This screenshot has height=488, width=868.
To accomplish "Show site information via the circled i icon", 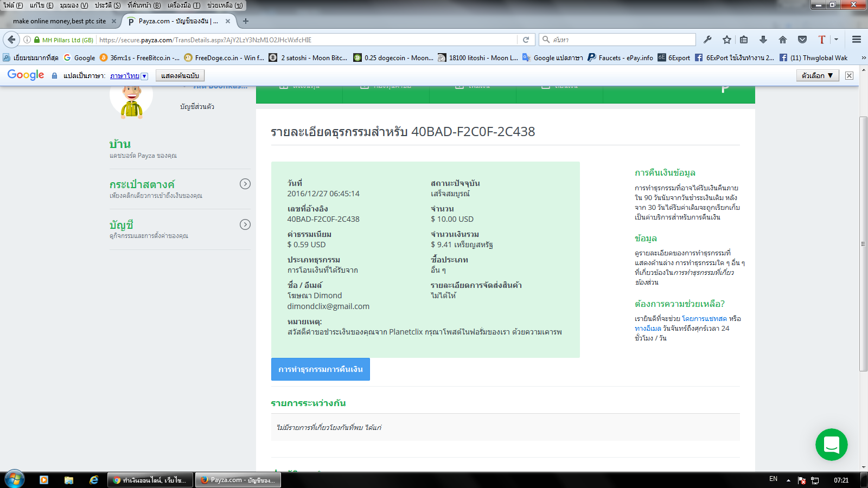I will [x=27, y=40].
